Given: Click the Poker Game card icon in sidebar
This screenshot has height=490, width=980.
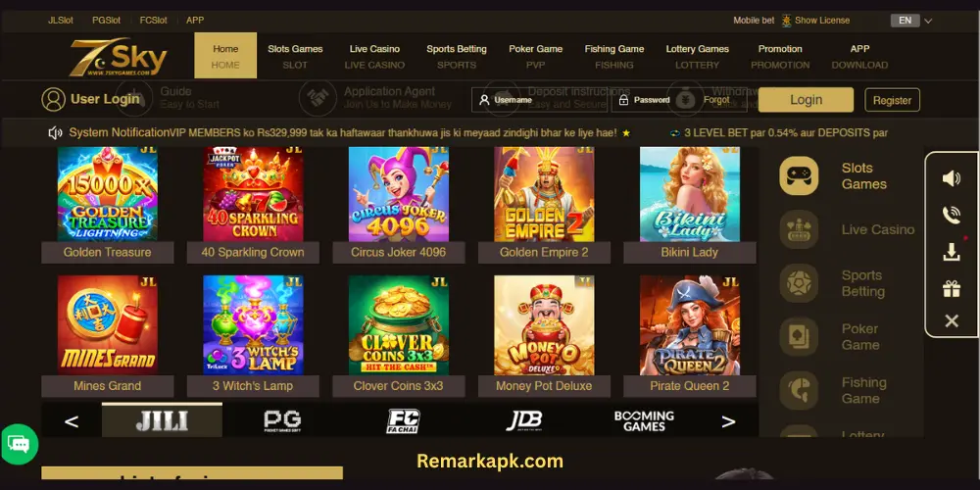Looking at the screenshot, I should (x=799, y=337).
